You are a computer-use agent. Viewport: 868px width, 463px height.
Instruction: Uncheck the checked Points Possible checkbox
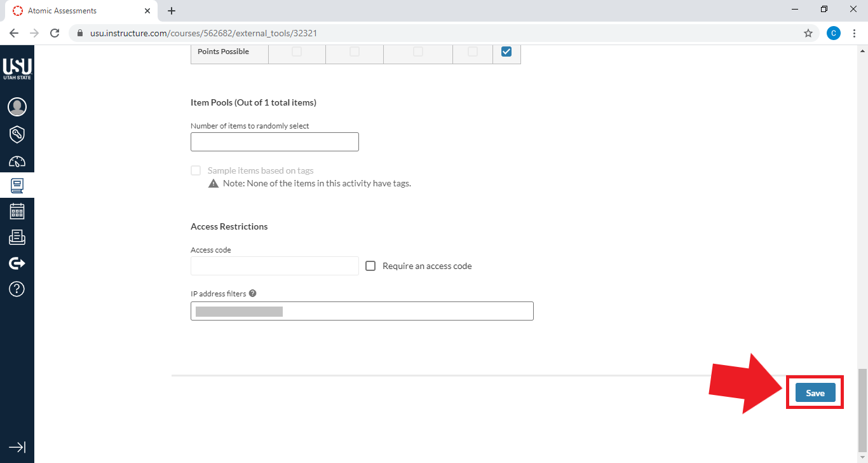point(506,52)
